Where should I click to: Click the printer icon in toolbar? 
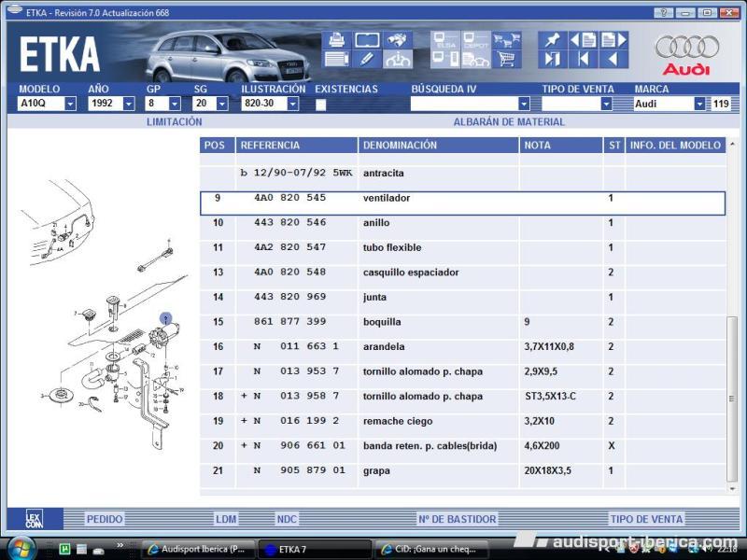[336, 40]
